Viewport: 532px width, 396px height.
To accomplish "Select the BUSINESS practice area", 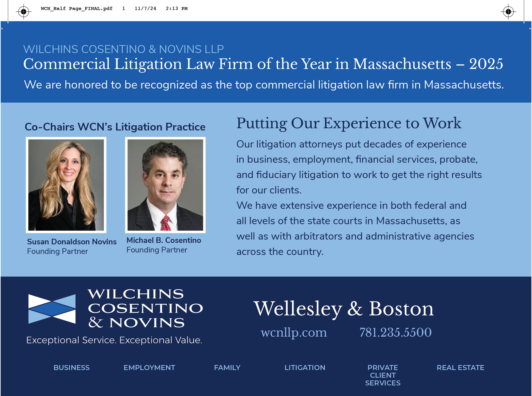I will [x=72, y=368].
